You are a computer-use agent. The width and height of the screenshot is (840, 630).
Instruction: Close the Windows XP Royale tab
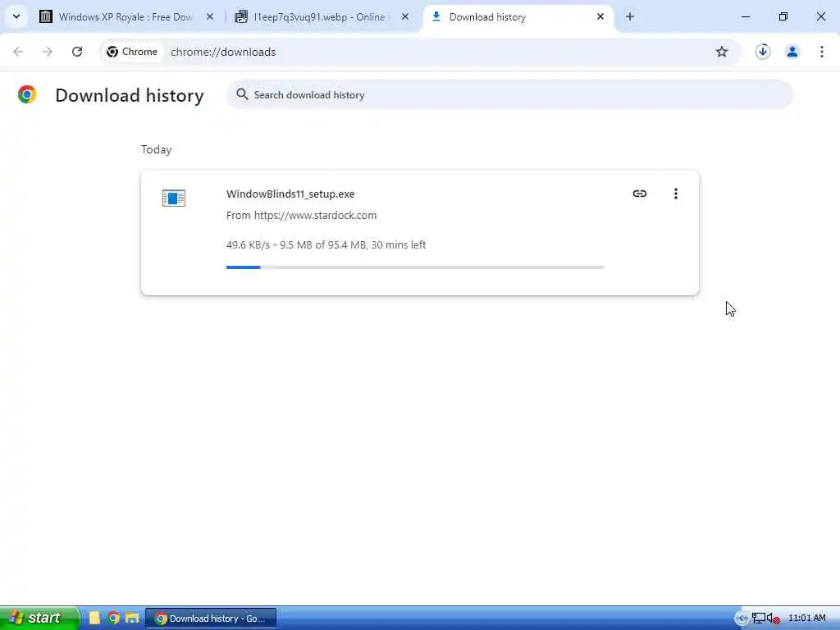pyautogui.click(x=210, y=17)
